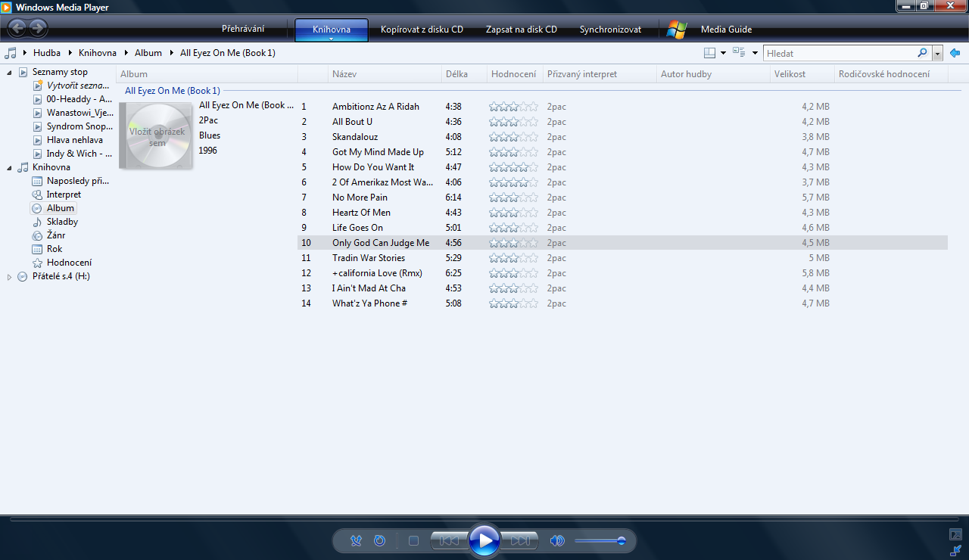Switch to the Synchronizovat tab
Screen dimensions: 969x560
click(610, 30)
